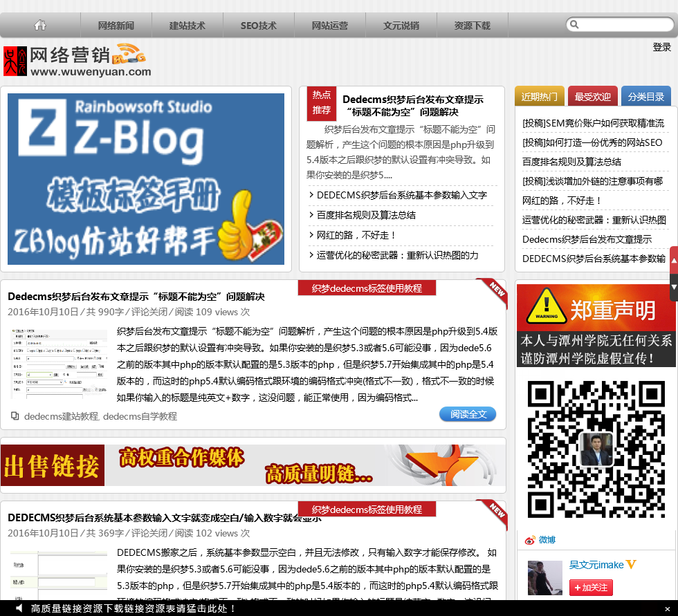Switch to 近期热门 tab

[539, 96]
